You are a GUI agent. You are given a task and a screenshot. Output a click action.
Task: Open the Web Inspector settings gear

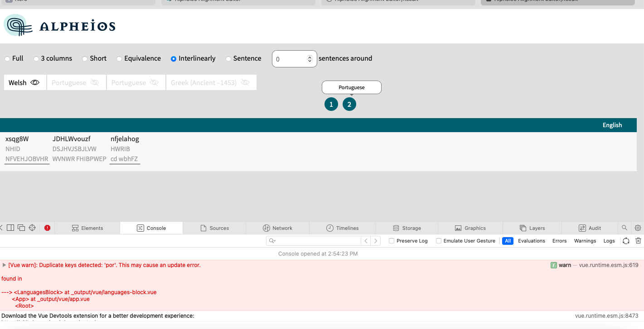point(638,228)
